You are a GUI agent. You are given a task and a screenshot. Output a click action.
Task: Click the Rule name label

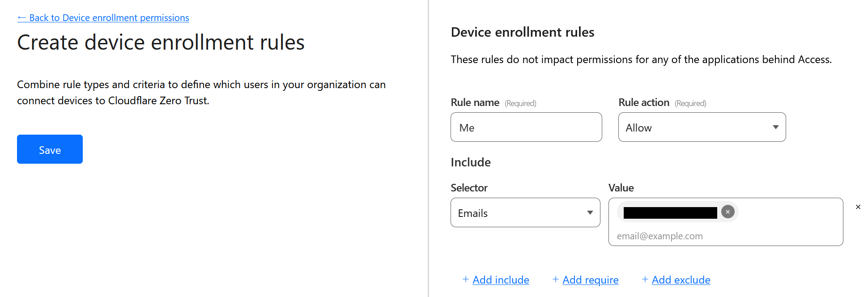pos(475,102)
